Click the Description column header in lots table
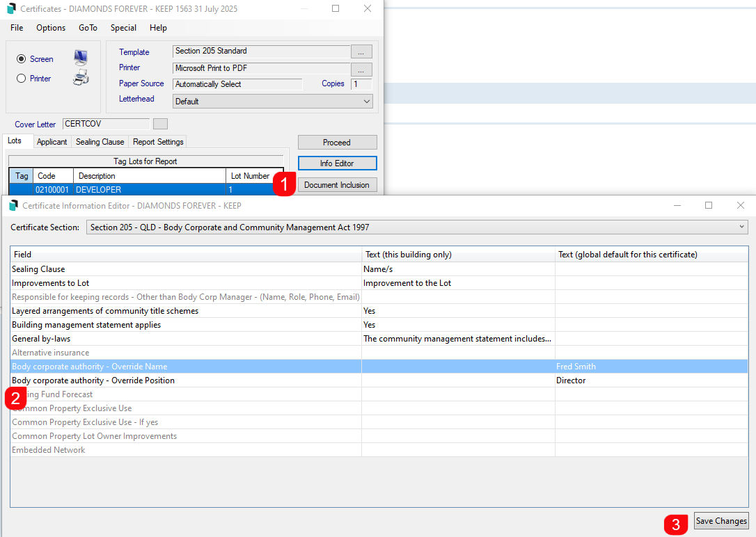The image size is (756, 537). click(150, 176)
